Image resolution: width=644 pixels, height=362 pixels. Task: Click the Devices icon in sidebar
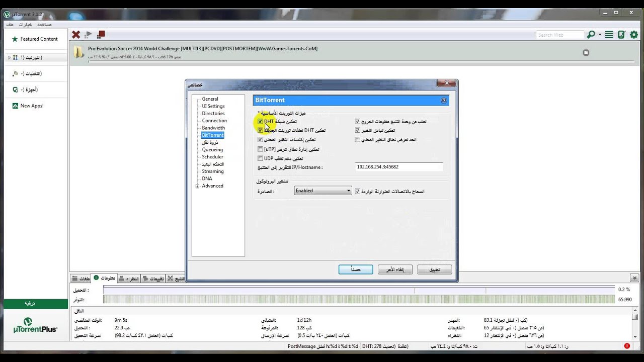coord(16,89)
